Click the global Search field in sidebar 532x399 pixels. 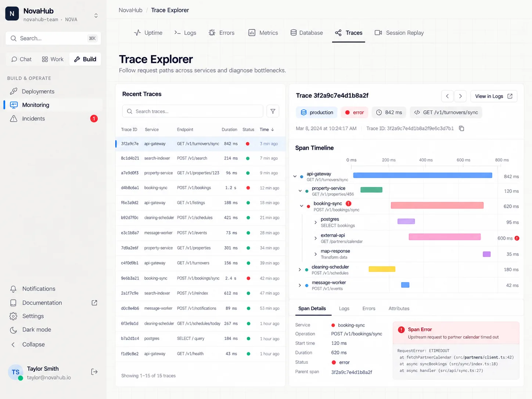(53, 38)
